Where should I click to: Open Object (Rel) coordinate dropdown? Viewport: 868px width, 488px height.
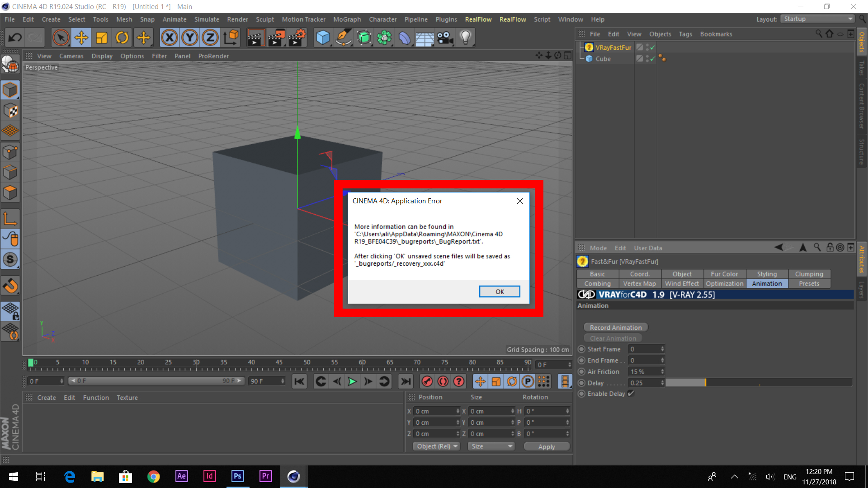437,446
